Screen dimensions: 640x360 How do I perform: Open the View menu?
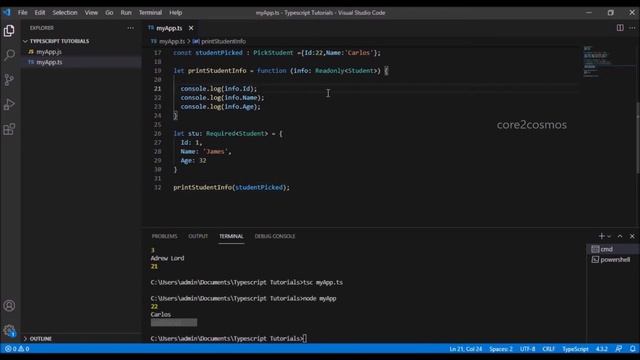[x=91, y=13]
